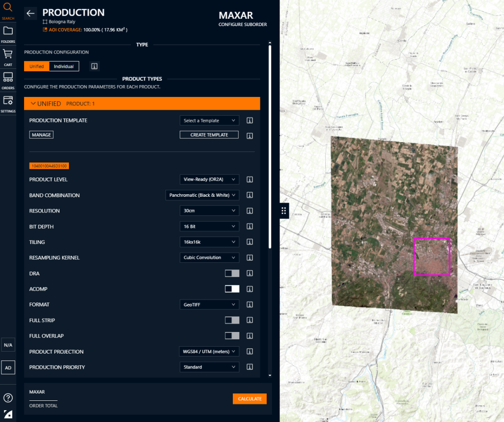
Task: Show info for Product Level
Action: [x=250, y=180]
